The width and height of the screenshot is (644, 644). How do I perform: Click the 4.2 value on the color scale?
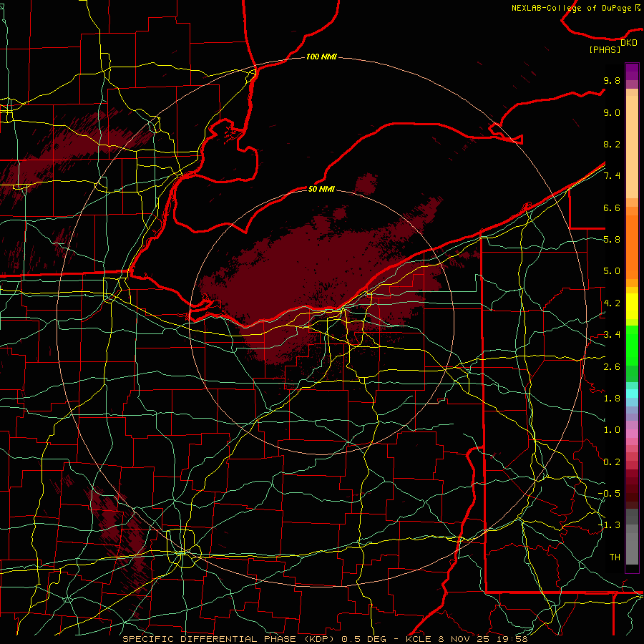click(x=612, y=303)
